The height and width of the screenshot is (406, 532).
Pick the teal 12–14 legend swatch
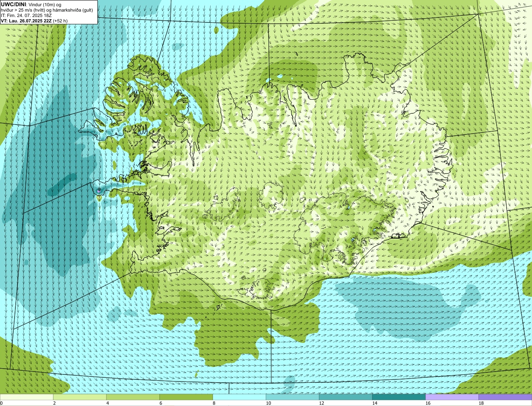346,397
